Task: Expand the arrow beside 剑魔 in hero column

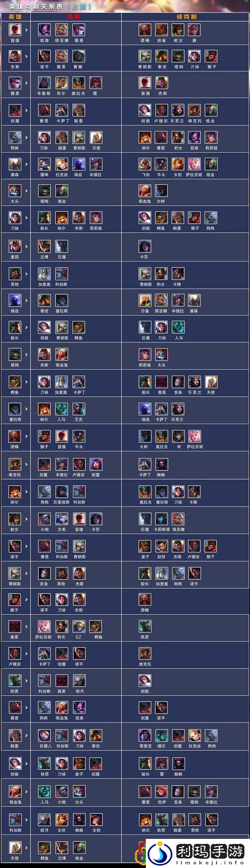Action: (x=27, y=110)
